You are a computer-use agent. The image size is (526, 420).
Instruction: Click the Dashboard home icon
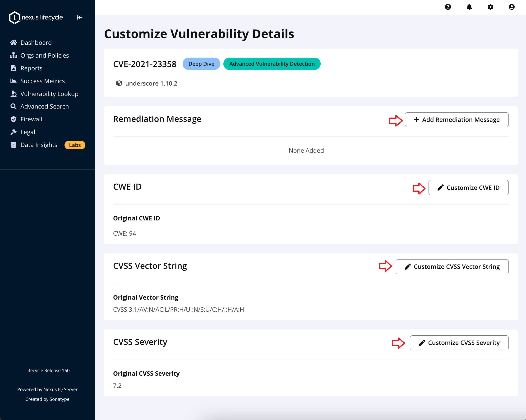click(x=14, y=42)
